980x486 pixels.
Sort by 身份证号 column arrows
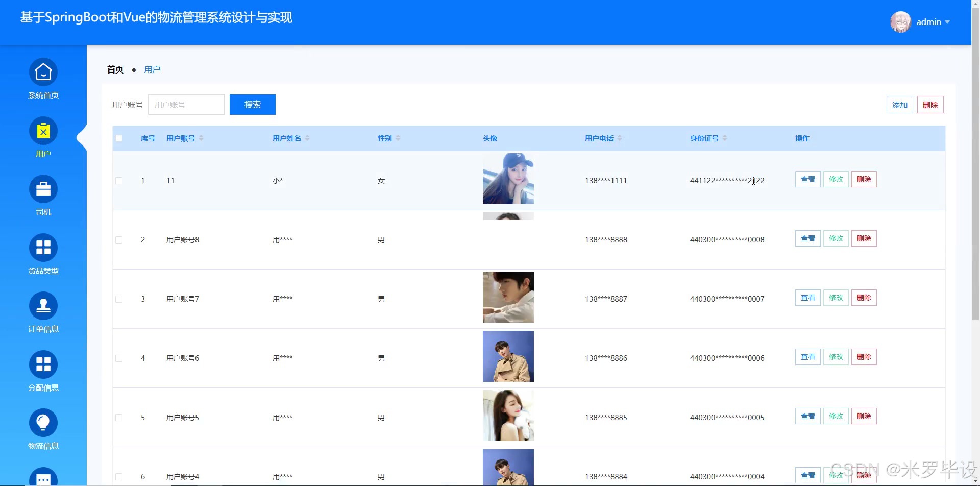(725, 138)
